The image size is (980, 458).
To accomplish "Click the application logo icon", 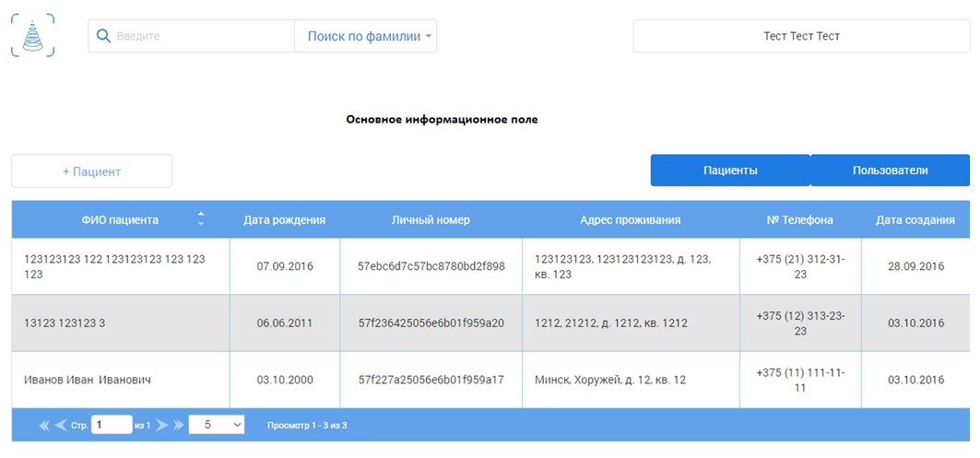I will click(x=32, y=36).
